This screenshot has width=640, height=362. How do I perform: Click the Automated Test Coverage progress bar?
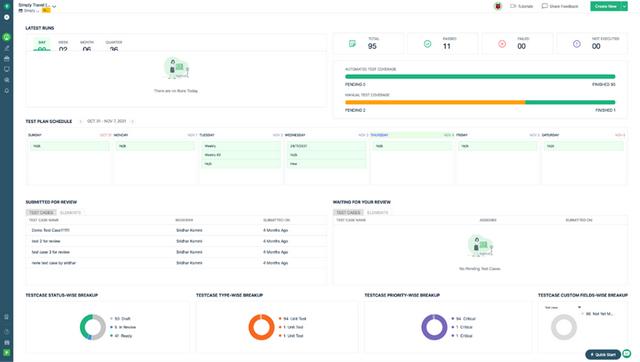[x=480, y=77]
